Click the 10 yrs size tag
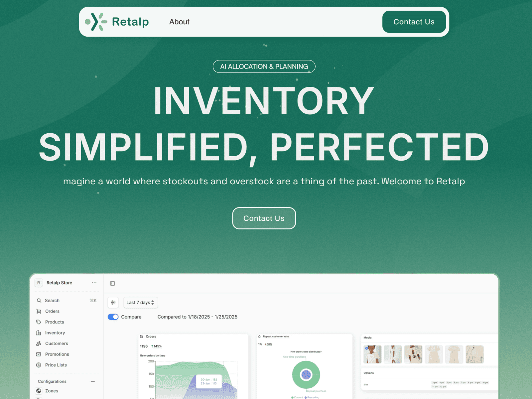The image size is (532, 399). 485,383
